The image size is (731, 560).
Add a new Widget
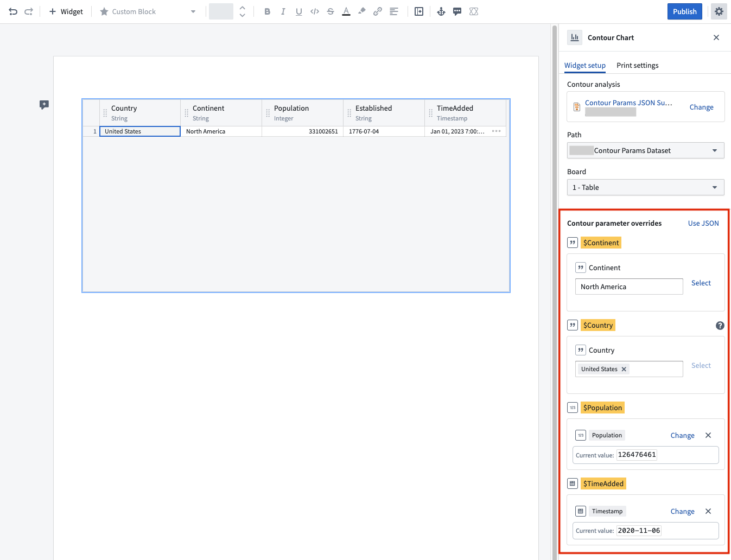(66, 11)
